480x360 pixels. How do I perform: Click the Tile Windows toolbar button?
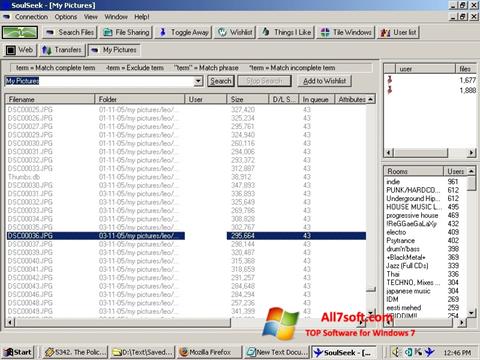[x=346, y=32]
